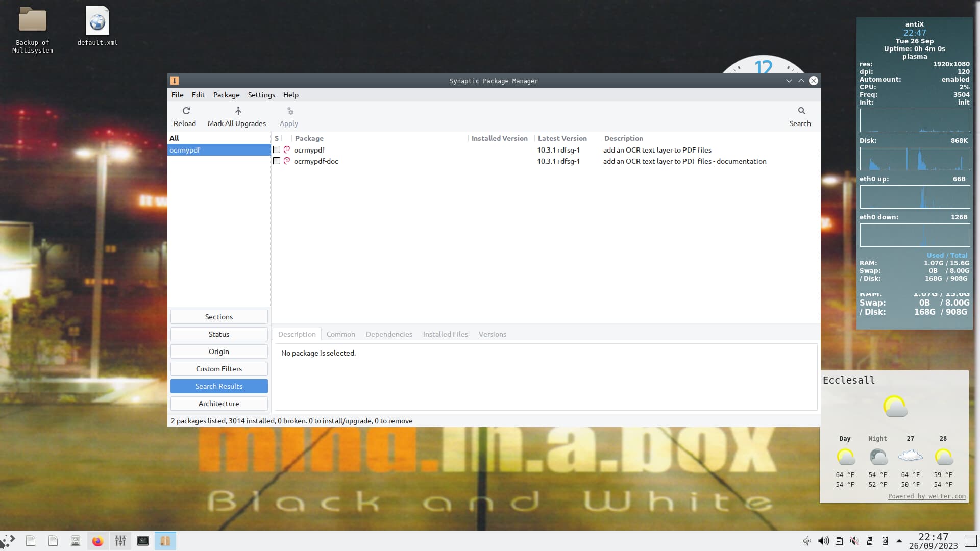Switch to the Installed Files tab
The width and height of the screenshot is (980, 551).
[x=446, y=334]
